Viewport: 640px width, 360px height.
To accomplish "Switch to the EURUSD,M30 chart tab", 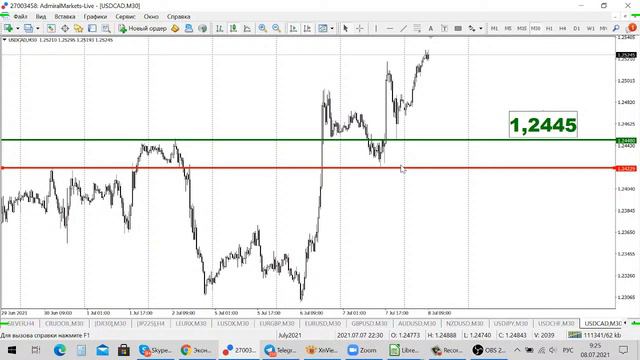I will (x=323, y=323).
